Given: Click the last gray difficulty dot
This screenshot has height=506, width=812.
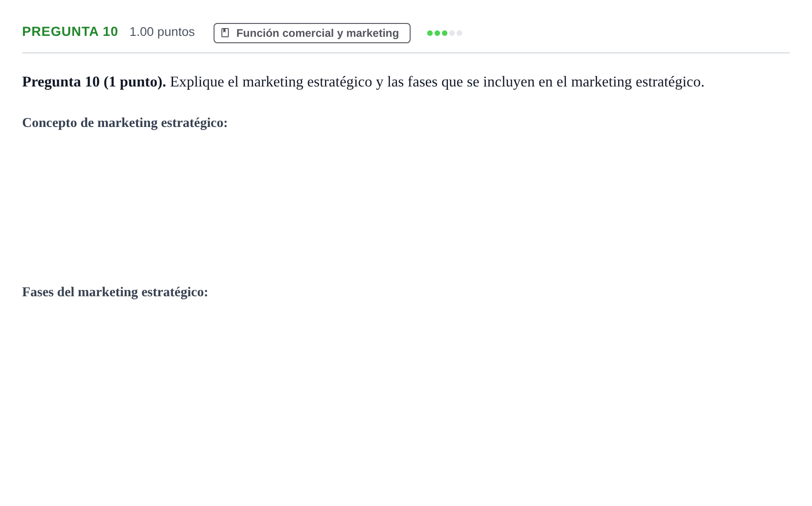Looking at the screenshot, I should (x=459, y=33).
